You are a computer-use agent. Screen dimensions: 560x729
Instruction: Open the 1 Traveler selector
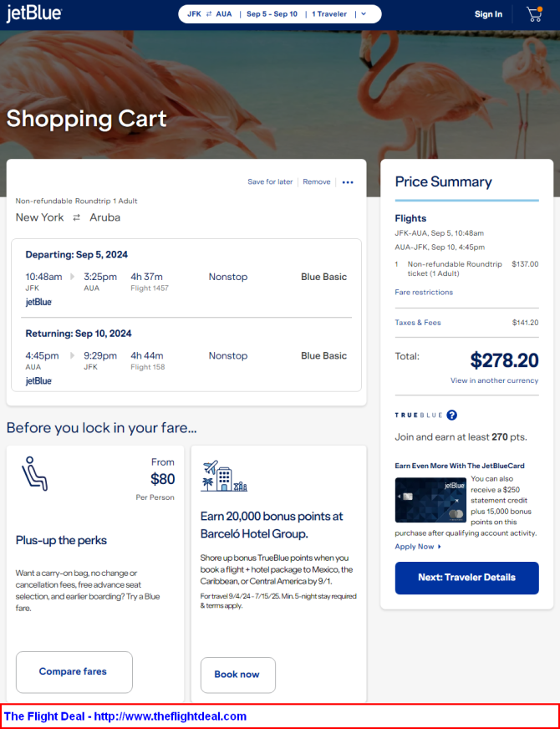328,14
